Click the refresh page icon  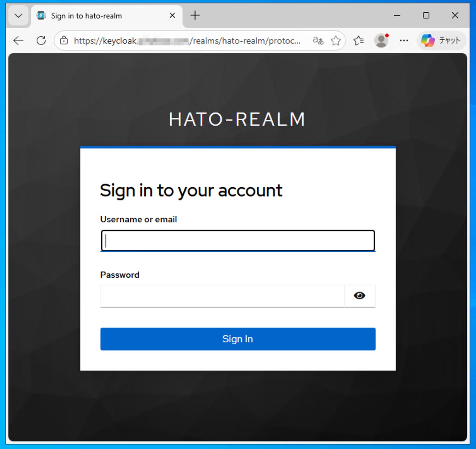click(41, 40)
